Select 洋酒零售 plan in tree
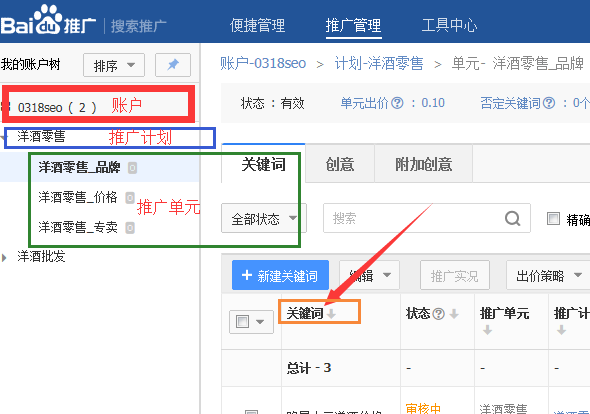This screenshot has height=414, width=590. 41,136
